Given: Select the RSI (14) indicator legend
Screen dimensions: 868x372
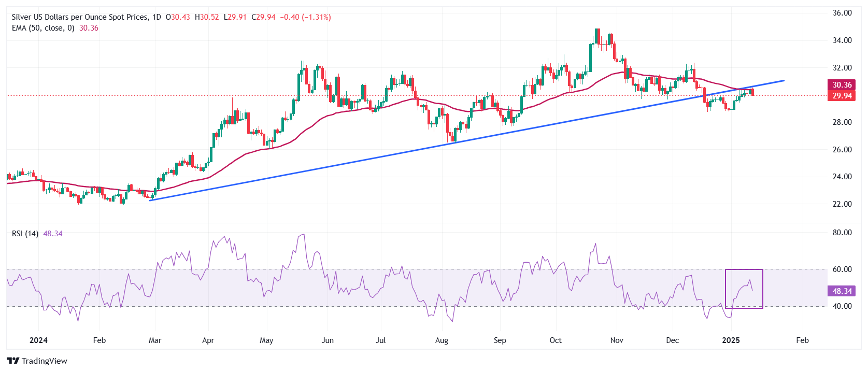Looking at the screenshot, I should (x=25, y=234).
